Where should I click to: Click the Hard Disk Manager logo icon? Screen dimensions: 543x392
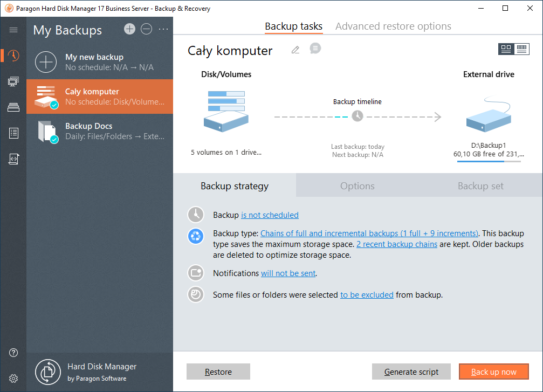[x=48, y=372]
